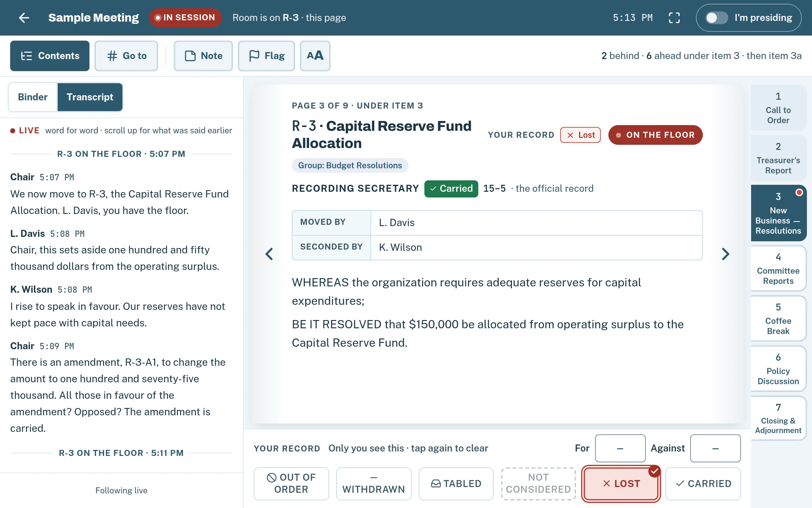Viewport: 812px width, 508px height.
Task: Click the IN SESSION indicator
Action: point(185,17)
